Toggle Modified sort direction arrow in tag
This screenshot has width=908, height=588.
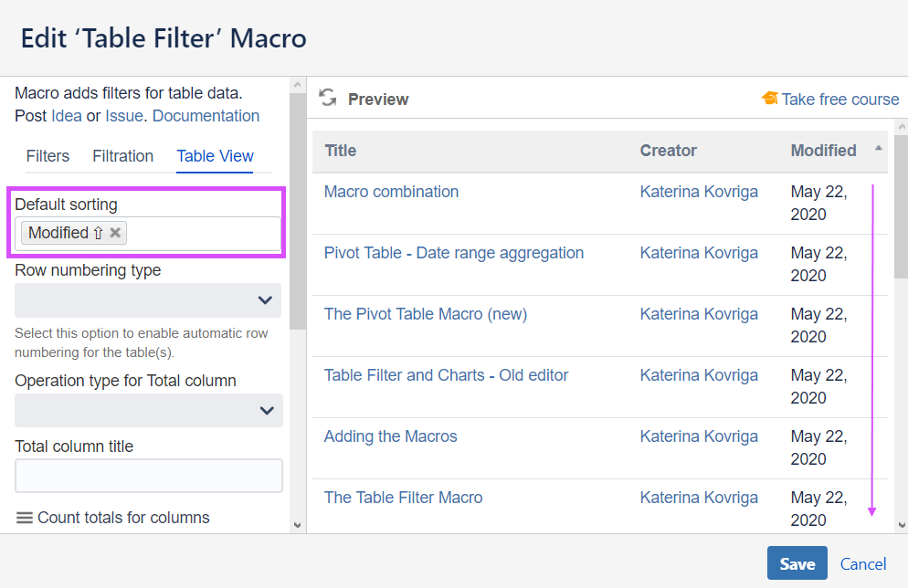coord(98,233)
